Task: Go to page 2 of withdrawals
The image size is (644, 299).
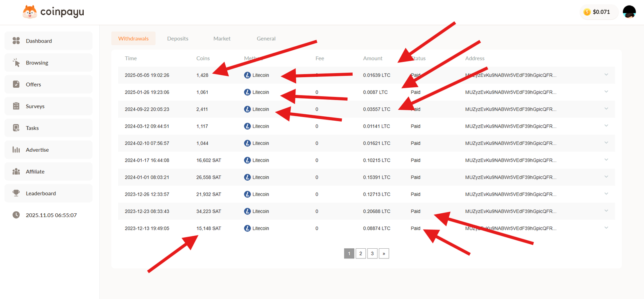Action: tap(361, 254)
